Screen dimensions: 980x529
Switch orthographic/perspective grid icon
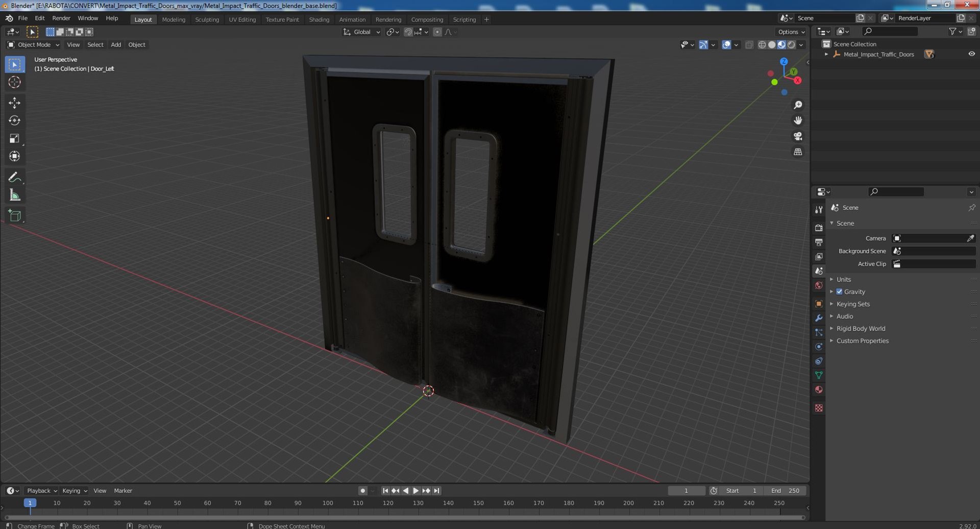pos(797,152)
